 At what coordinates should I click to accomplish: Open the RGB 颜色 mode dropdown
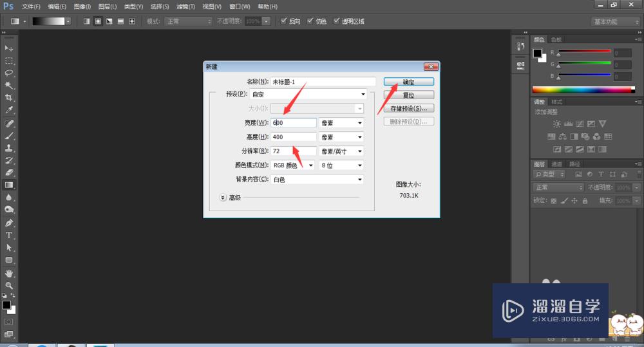[x=293, y=165]
